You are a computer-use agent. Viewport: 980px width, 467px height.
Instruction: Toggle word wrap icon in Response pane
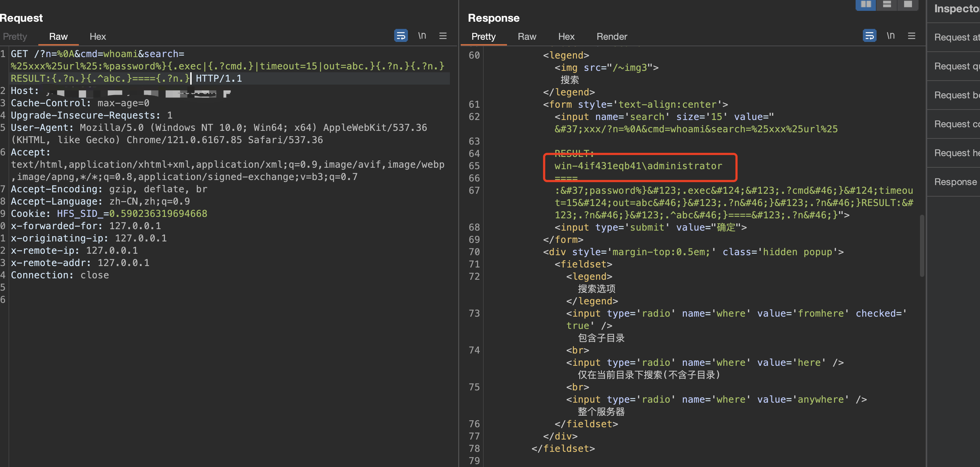pos(869,36)
